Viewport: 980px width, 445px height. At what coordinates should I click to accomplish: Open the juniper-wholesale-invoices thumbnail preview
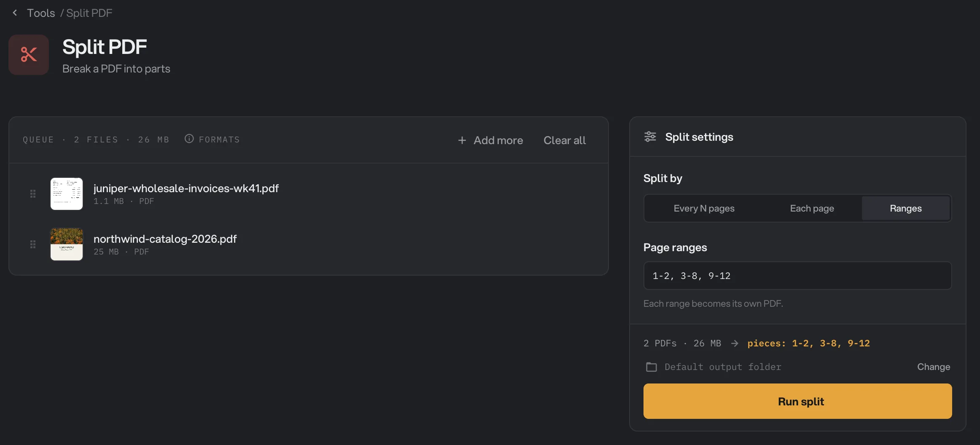(x=67, y=194)
